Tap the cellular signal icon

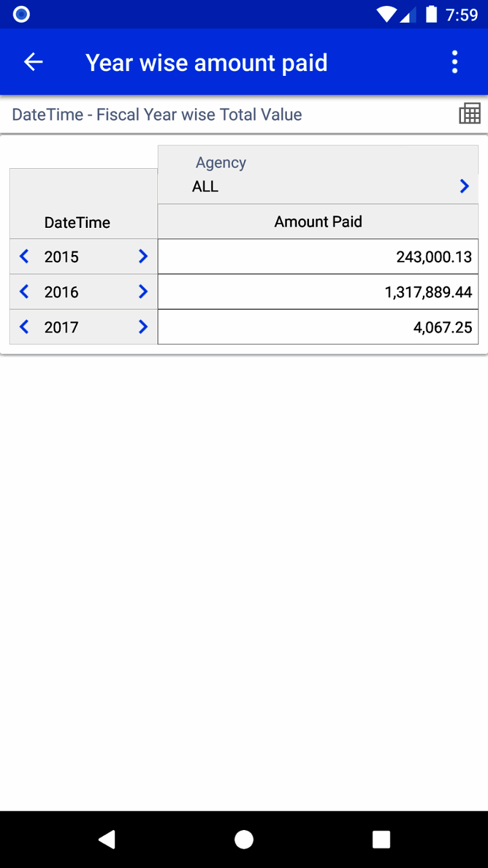coord(408,14)
